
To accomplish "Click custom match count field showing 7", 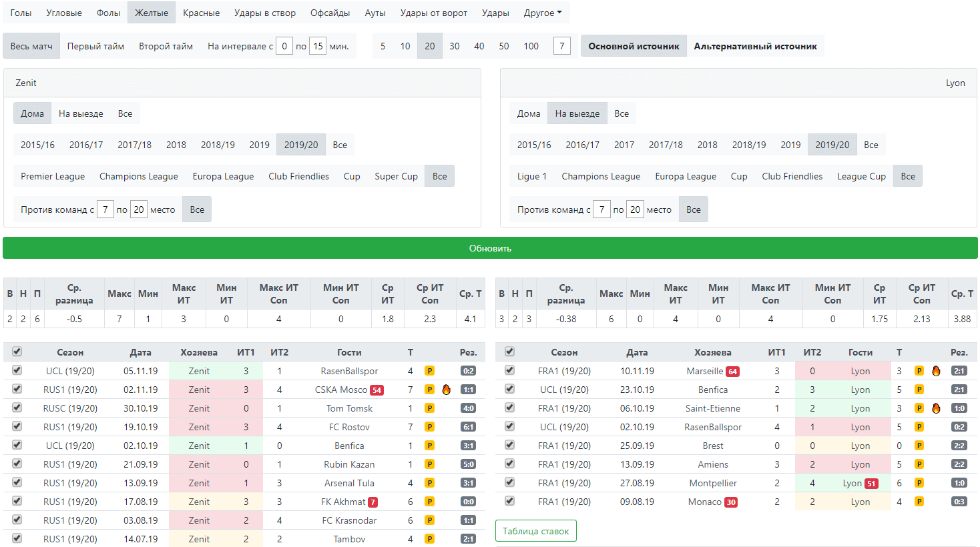I will point(562,46).
